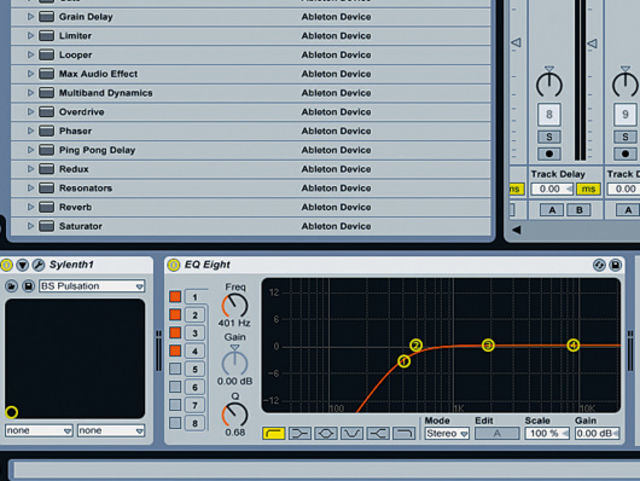
Task: Click EQ Eight output Gain 0.00 dB field
Action: tap(597, 433)
